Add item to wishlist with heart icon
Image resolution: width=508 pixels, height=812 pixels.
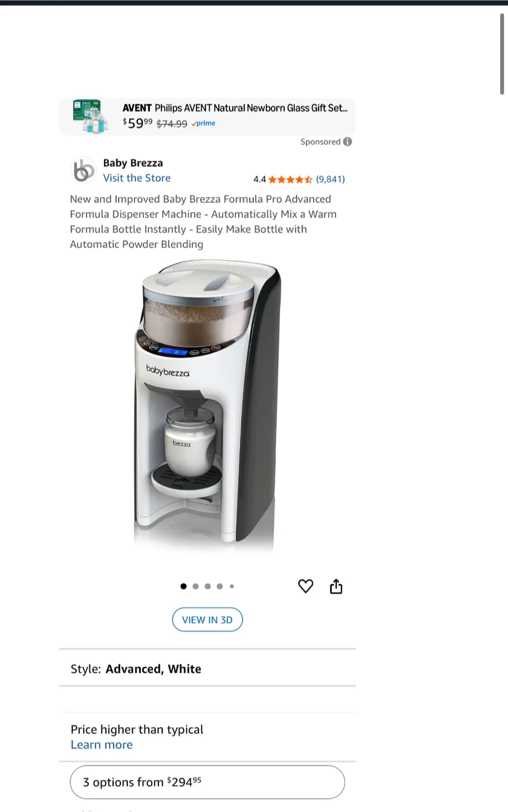(305, 586)
